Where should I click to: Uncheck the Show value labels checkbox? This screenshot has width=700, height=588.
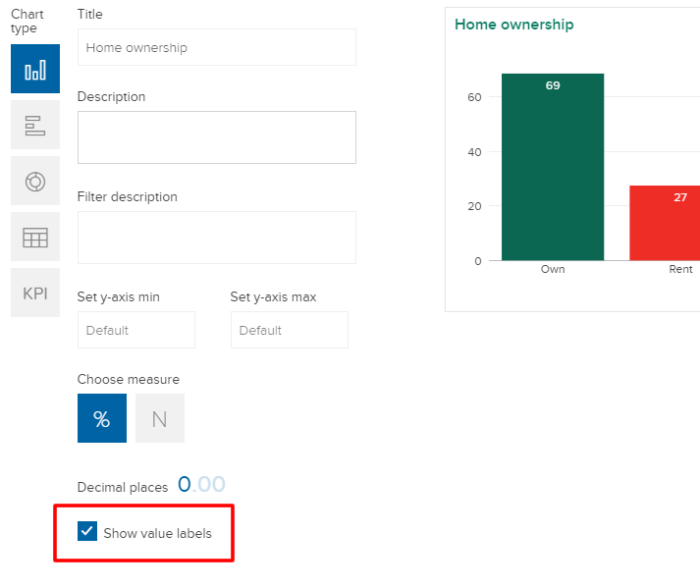tap(87, 532)
